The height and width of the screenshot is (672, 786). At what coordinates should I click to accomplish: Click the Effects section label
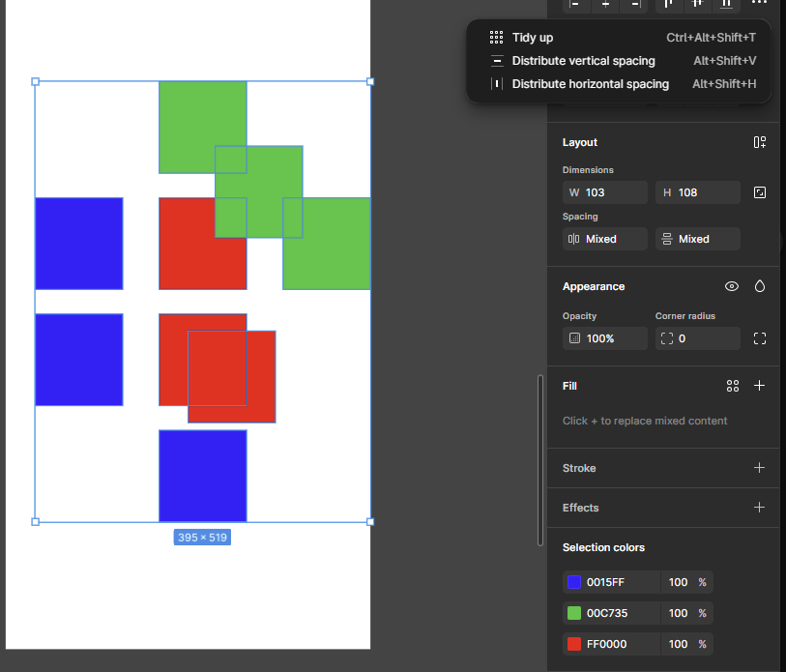(580, 508)
